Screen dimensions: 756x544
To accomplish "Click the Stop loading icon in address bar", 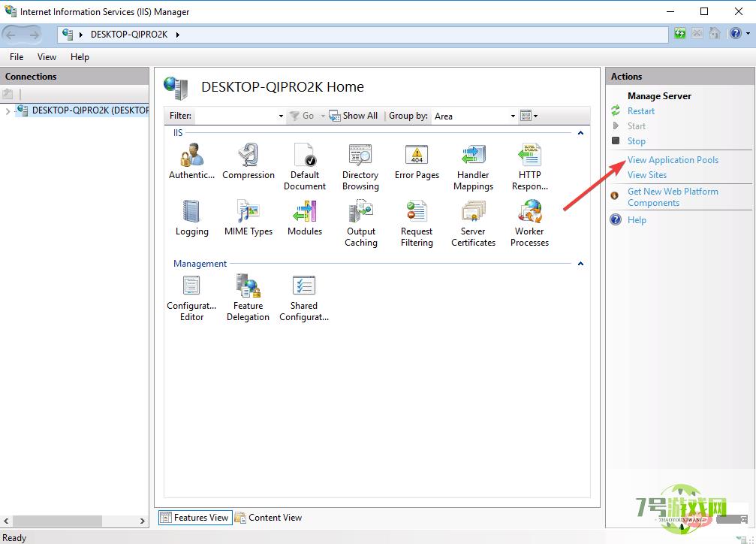I will [697, 33].
